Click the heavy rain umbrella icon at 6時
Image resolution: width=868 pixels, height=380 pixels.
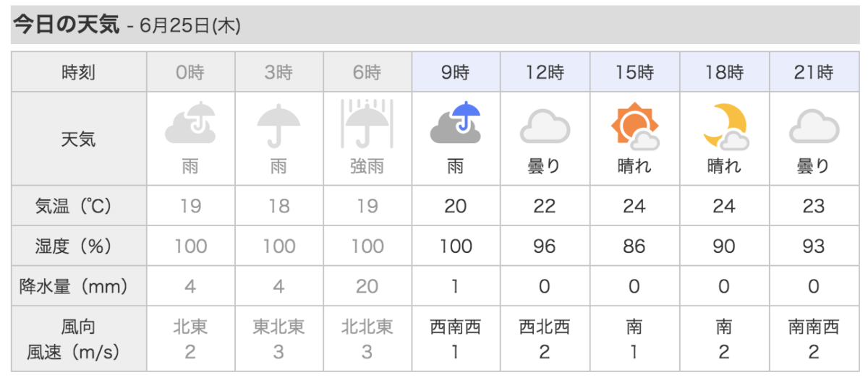point(367,124)
